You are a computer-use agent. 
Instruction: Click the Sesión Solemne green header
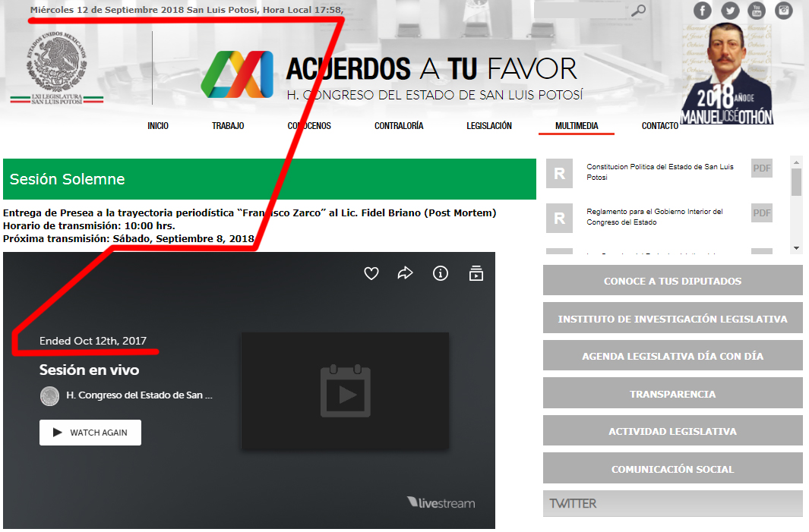270,179
